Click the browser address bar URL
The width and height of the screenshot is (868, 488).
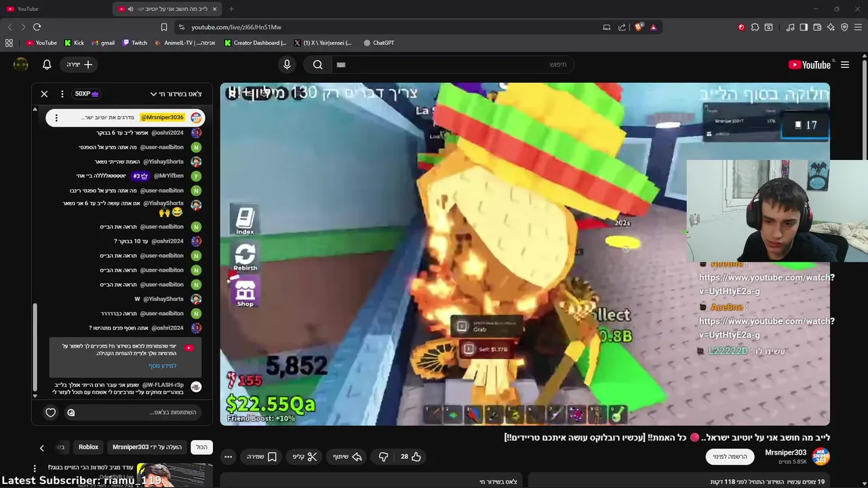pos(236,27)
